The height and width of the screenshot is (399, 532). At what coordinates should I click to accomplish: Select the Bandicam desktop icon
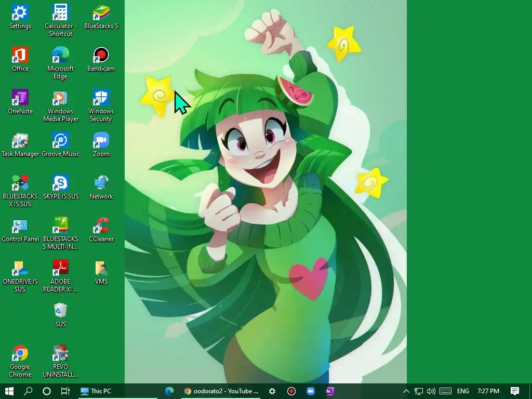tap(101, 59)
